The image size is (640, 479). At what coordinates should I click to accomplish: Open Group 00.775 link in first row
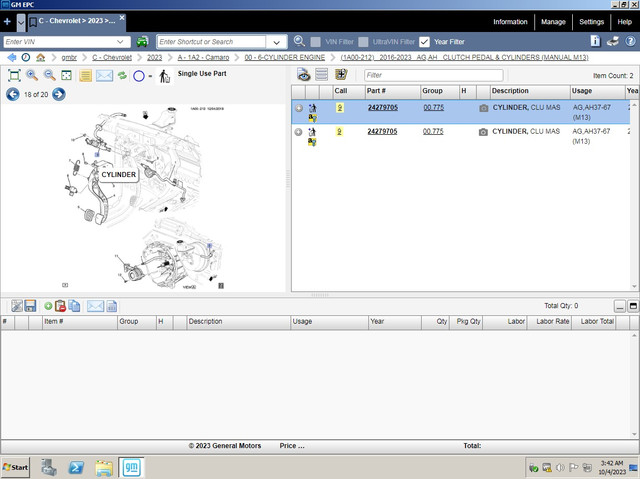coord(433,108)
